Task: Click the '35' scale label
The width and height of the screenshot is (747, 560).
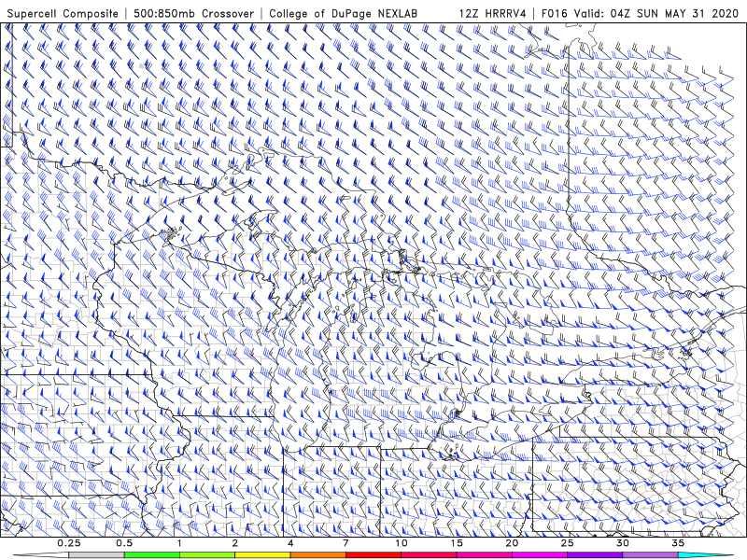Action: pos(678,543)
